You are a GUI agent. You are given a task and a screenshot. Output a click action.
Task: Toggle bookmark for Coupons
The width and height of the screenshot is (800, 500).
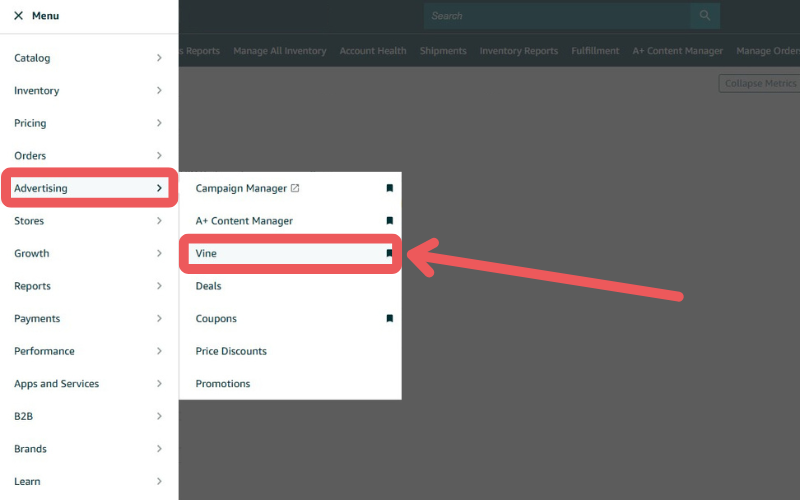[x=390, y=319]
